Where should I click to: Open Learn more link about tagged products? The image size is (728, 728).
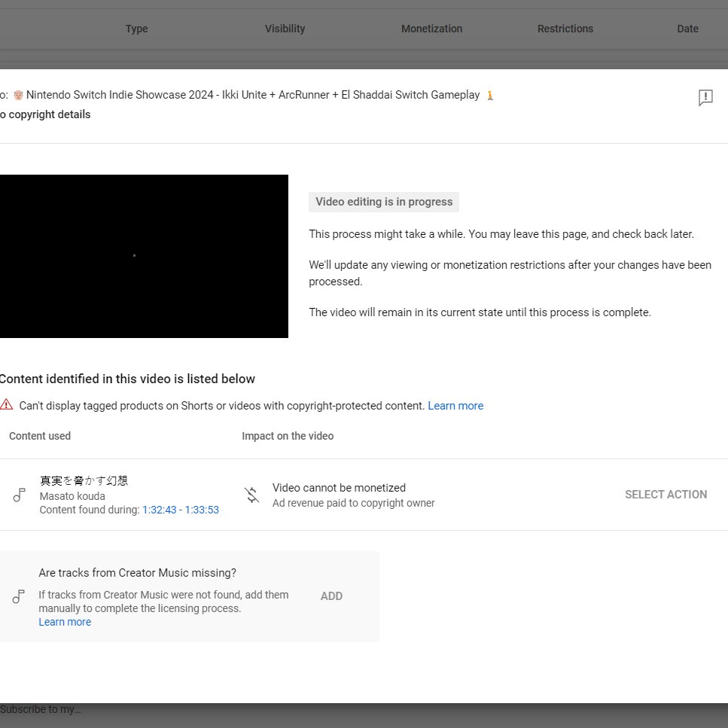pyautogui.click(x=455, y=406)
